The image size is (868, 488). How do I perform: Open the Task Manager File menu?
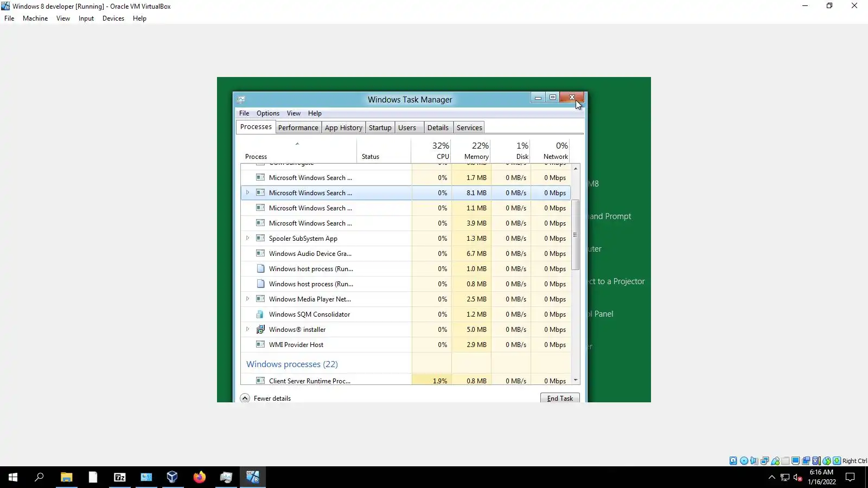tap(244, 113)
